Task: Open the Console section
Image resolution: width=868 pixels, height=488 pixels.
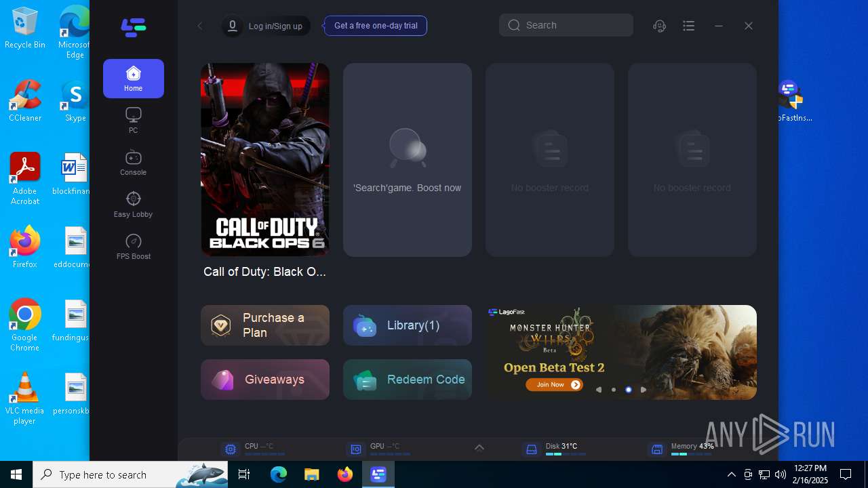Action: [x=134, y=163]
